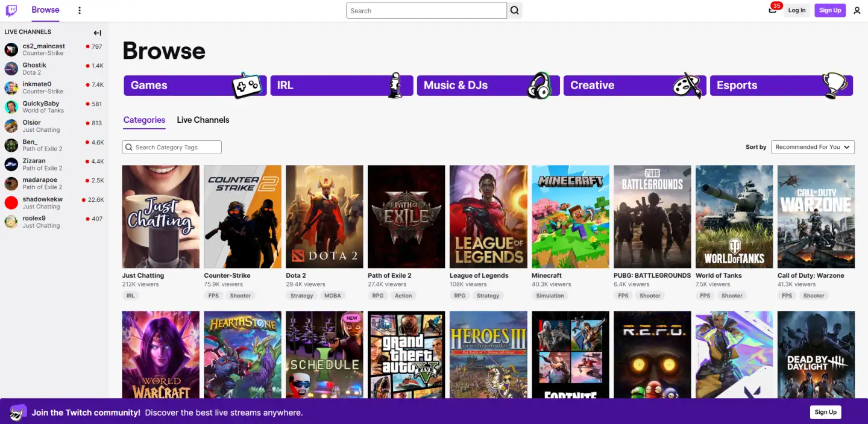Screen dimensions: 868x424
Task: Open the Path of Exile 2 cover
Action: point(406,217)
